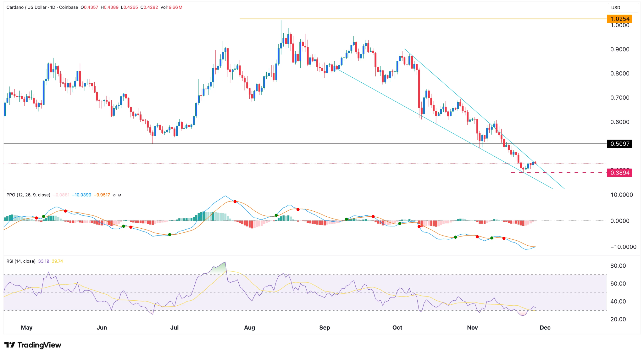Click the blue PPO value −10.0399
Viewport: 644px width, 356px height.
point(82,195)
